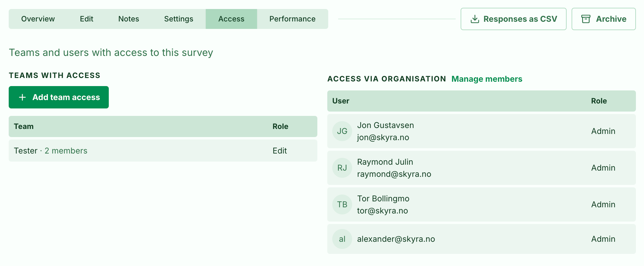644x266 pixels.
Task: Select the Access tab
Action: (x=231, y=19)
